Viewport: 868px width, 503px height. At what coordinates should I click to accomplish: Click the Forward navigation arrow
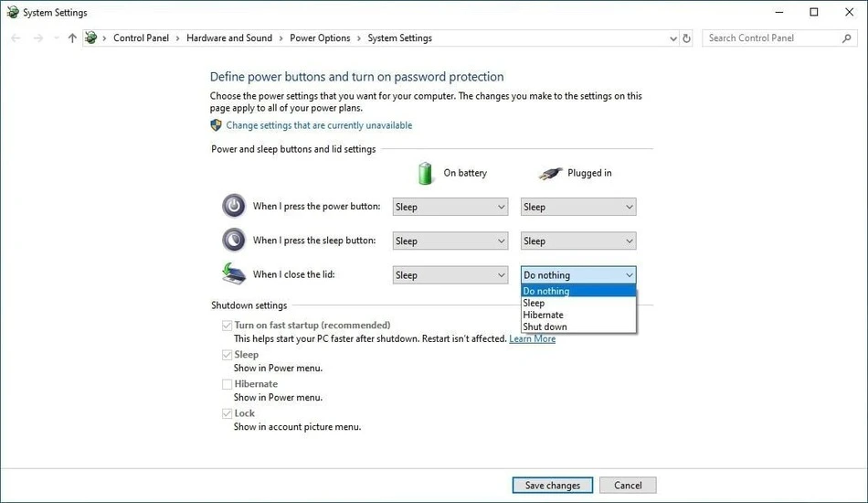(37, 38)
